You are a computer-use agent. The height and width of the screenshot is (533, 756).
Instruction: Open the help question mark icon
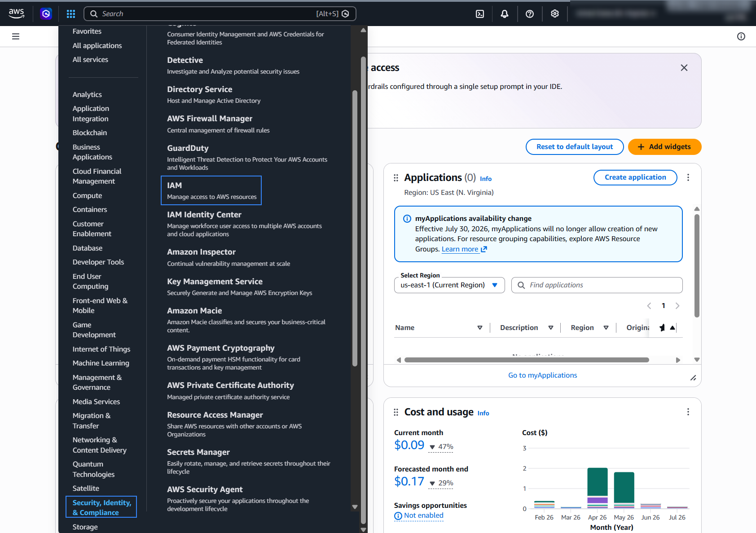click(530, 14)
